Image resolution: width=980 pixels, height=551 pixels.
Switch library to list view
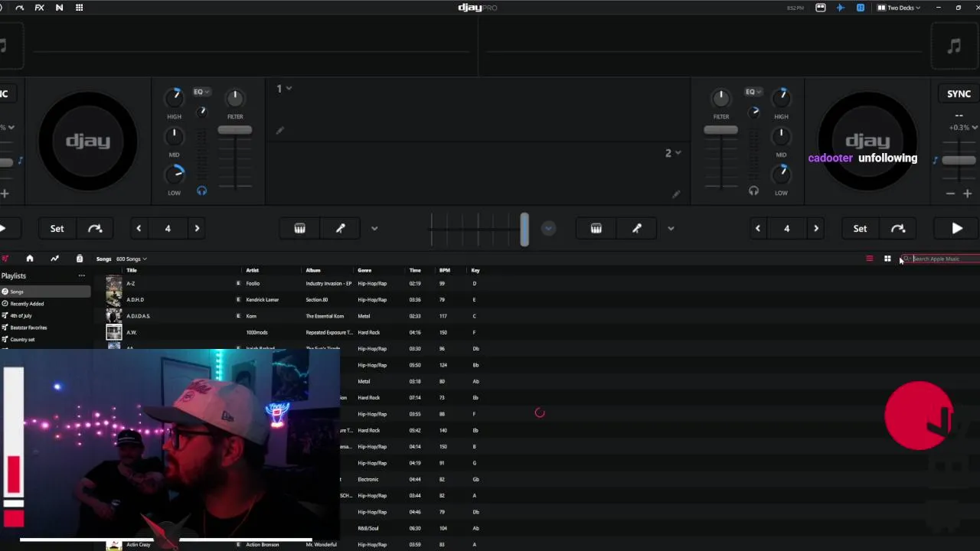tap(869, 259)
